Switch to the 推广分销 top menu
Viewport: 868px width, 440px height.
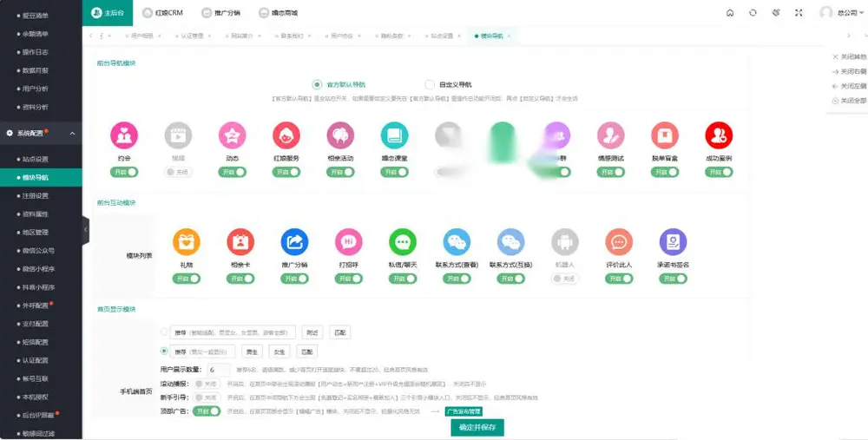(x=220, y=13)
